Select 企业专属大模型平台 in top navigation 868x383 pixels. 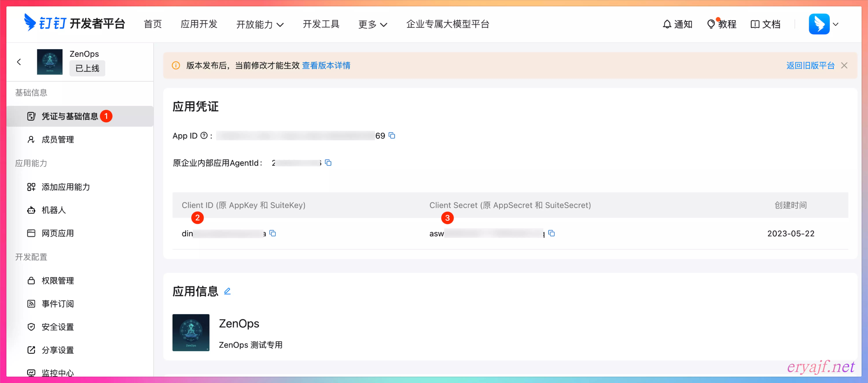[447, 24]
